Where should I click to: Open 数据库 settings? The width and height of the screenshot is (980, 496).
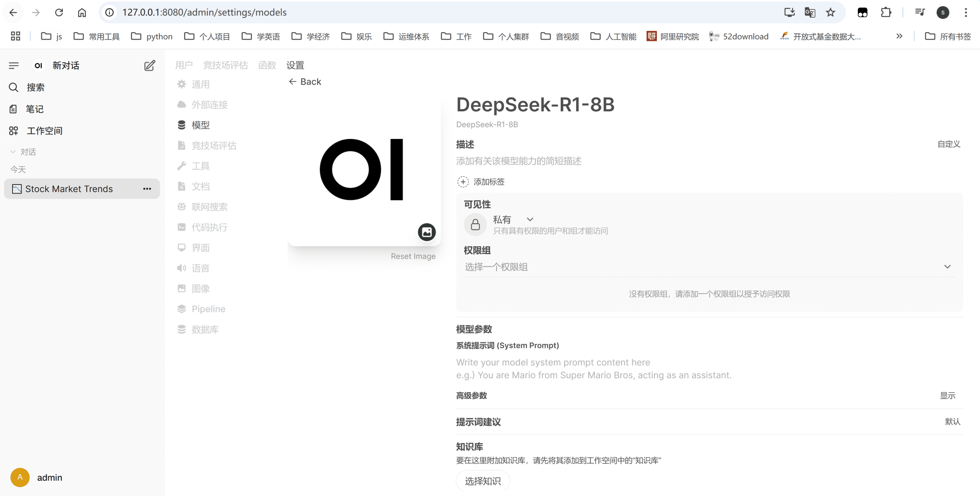tap(198, 330)
